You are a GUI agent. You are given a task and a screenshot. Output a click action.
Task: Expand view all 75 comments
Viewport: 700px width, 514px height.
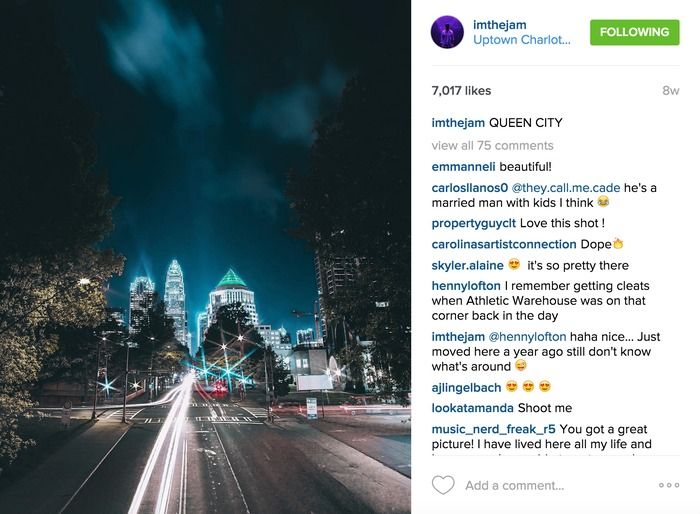[492, 146]
